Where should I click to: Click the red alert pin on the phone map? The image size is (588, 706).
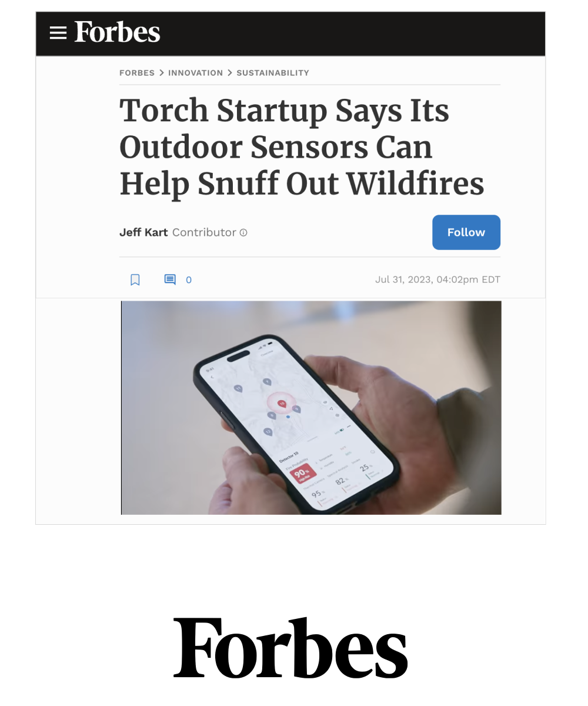[x=282, y=403]
